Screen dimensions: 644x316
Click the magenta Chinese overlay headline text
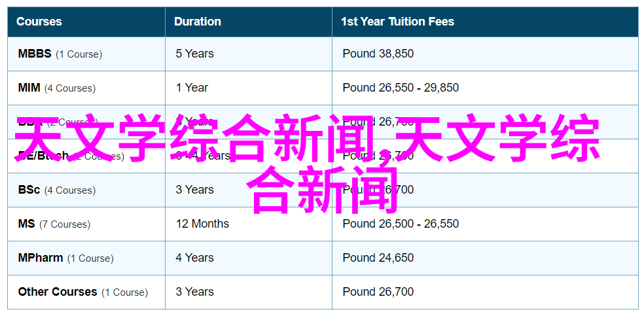(309, 164)
